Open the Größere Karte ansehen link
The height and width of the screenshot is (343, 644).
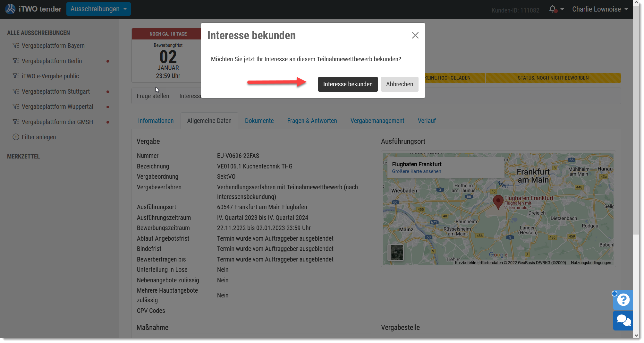click(x=416, y=171)
